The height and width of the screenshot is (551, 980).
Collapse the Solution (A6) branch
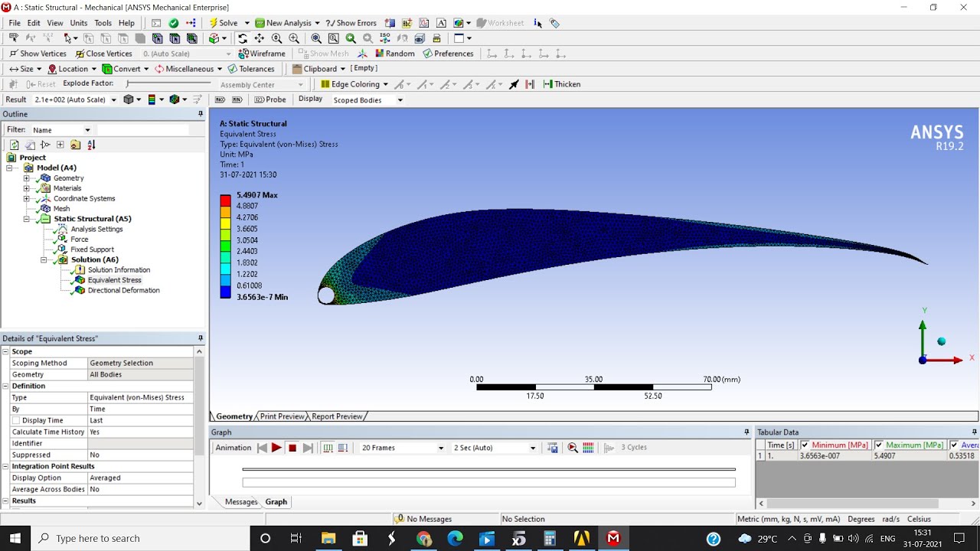44,259
